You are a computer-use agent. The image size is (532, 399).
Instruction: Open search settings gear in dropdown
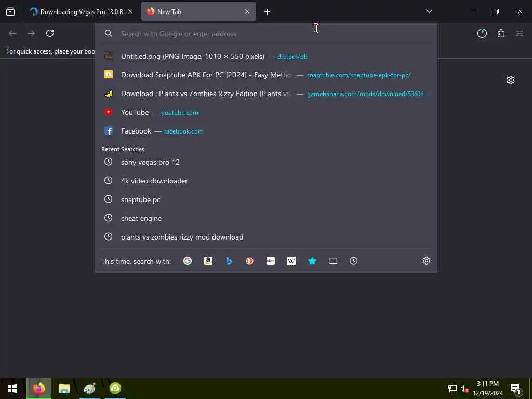(427, 261)
